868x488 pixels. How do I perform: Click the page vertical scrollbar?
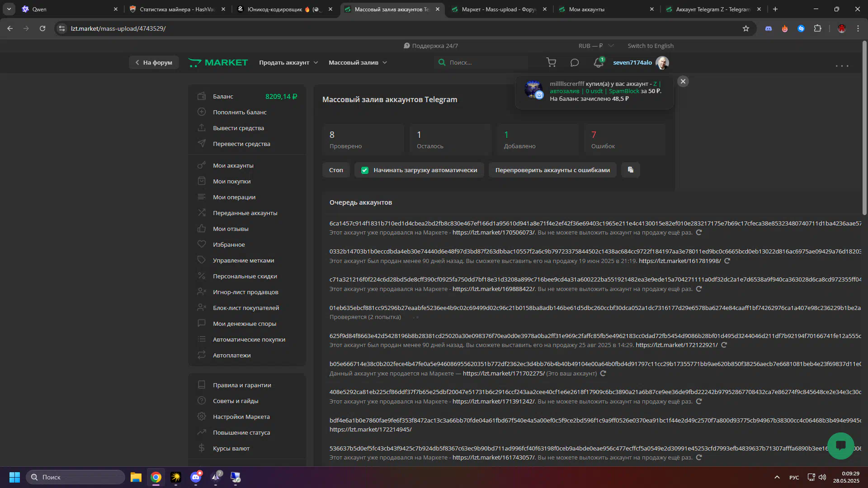(864, 129)
